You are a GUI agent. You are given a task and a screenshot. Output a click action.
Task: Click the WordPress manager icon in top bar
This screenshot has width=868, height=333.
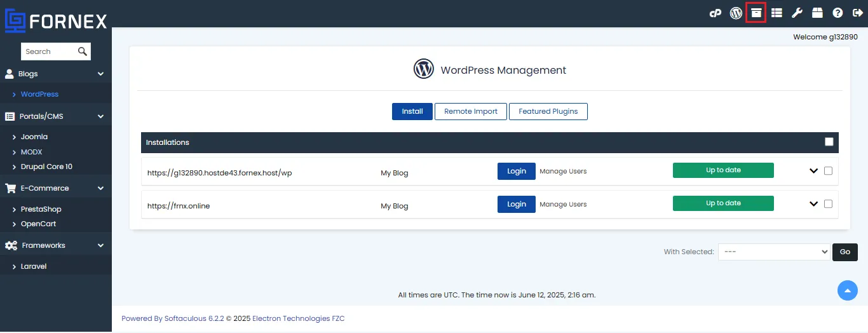(736, 13)
